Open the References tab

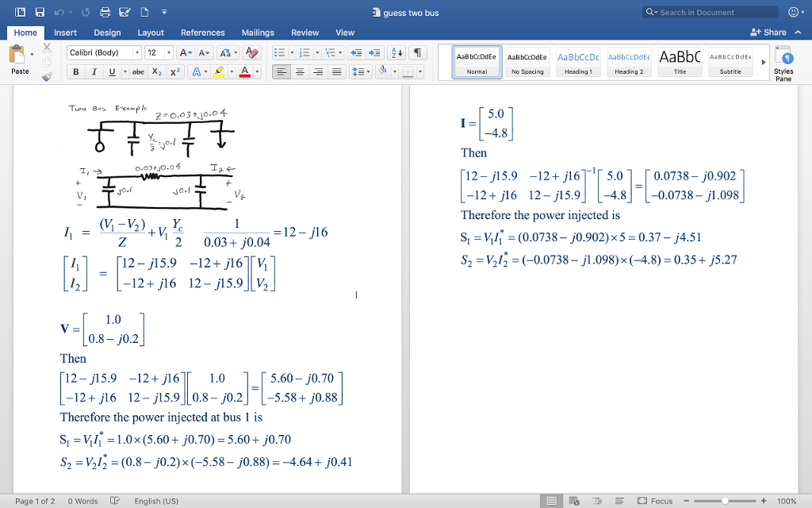pos(202,33)
